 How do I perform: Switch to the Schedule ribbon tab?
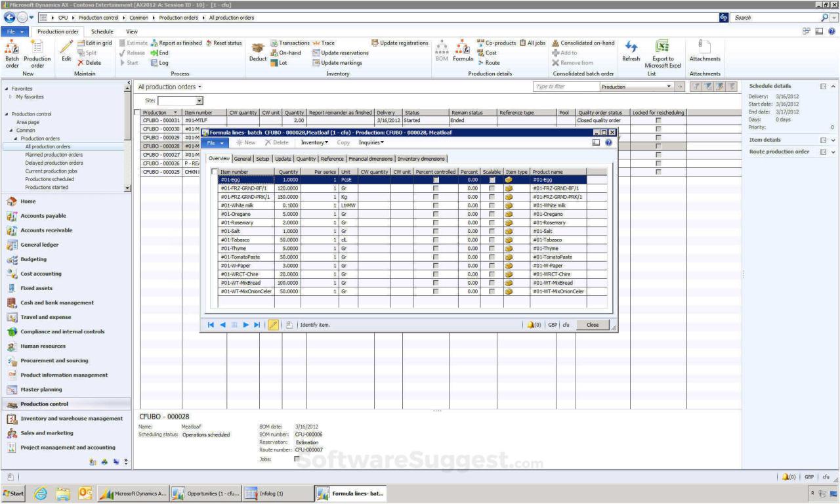tap(102, 31)
